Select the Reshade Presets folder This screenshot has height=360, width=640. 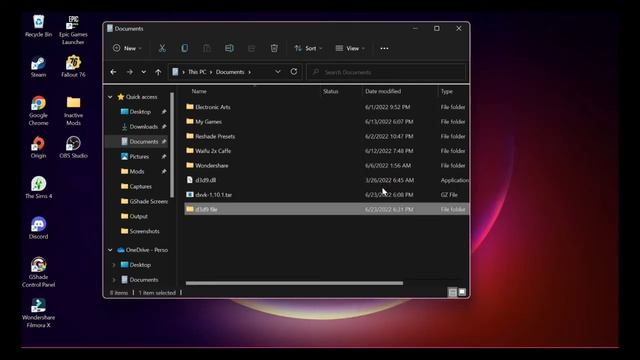point(327,136)
